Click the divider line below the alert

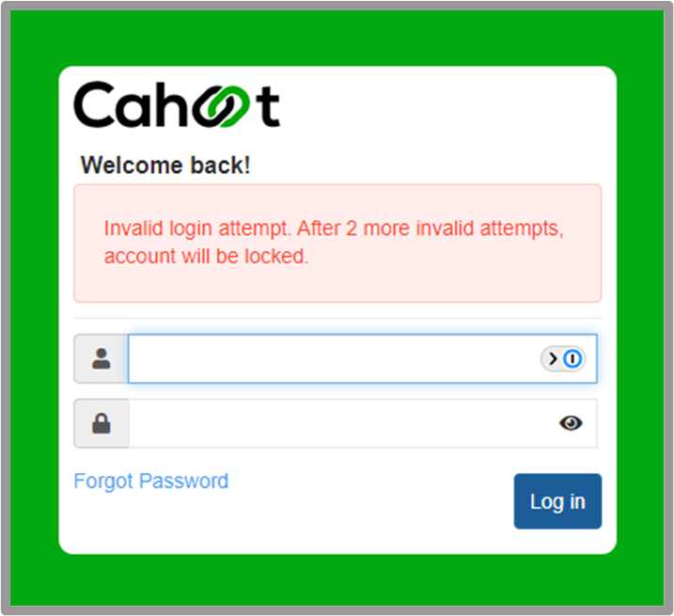coord(337,318)
